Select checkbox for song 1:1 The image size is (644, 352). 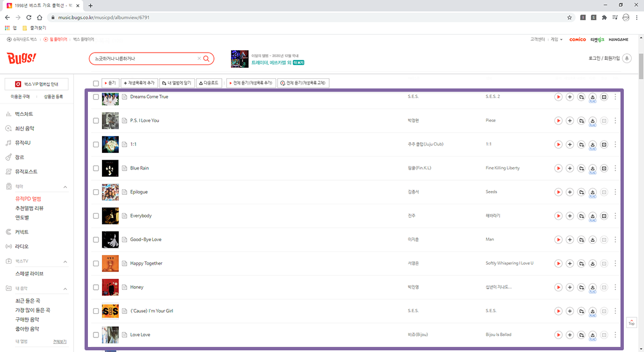(x=96, y=144)
